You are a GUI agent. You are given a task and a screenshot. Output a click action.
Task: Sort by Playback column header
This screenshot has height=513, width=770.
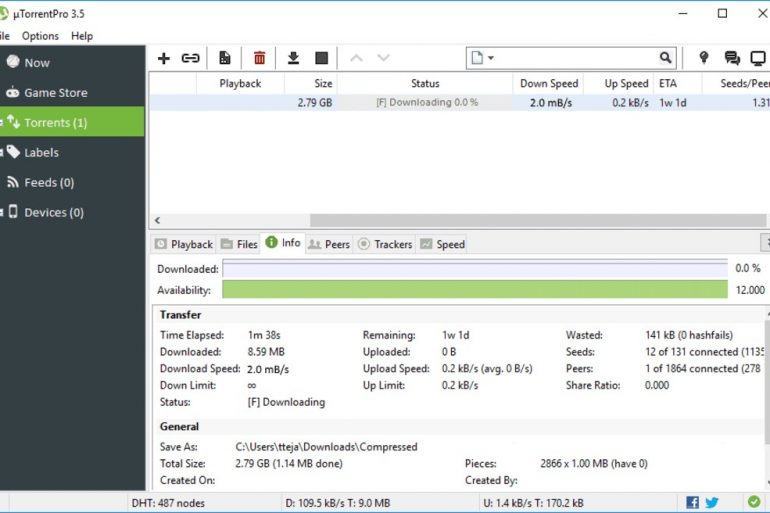pyautogui.click(x=240, y=83)
